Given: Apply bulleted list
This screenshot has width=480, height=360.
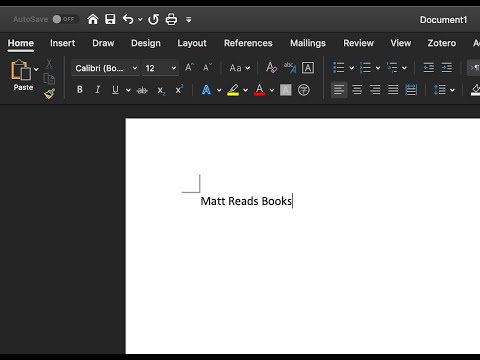Looking at the screenshot, I should click(x=339, y=68).
